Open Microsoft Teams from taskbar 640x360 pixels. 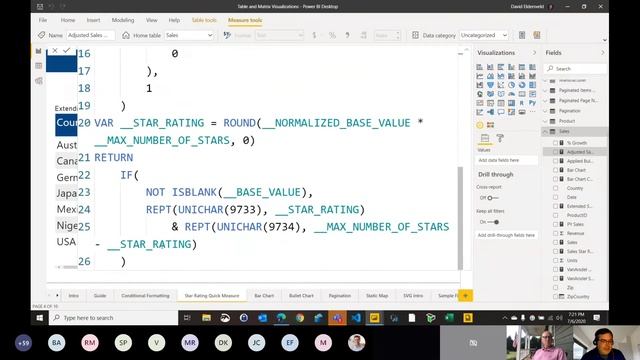pyautogui.click(x=337, y=318)
